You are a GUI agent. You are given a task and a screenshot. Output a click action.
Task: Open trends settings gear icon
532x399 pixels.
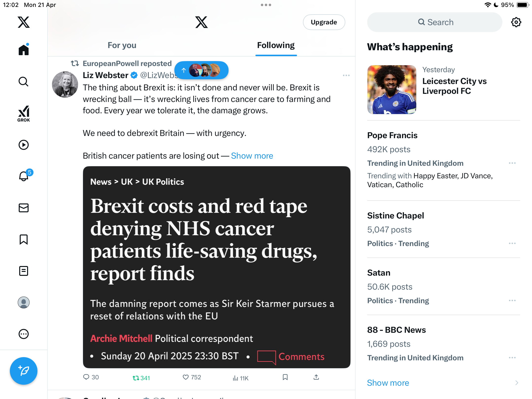coord(516,22)
